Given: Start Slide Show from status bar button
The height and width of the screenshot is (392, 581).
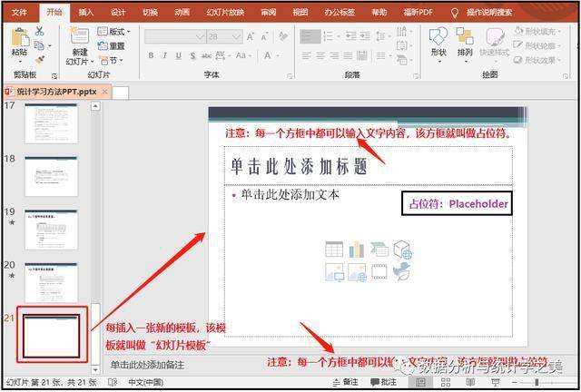Looking at the screenshot, I should point(495,382).
